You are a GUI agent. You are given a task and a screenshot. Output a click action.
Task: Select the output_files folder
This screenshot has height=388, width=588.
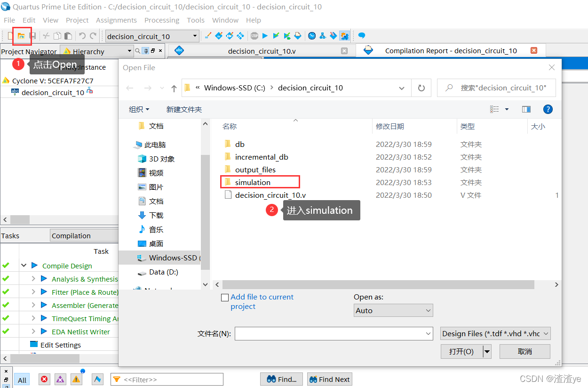point(255,170)
